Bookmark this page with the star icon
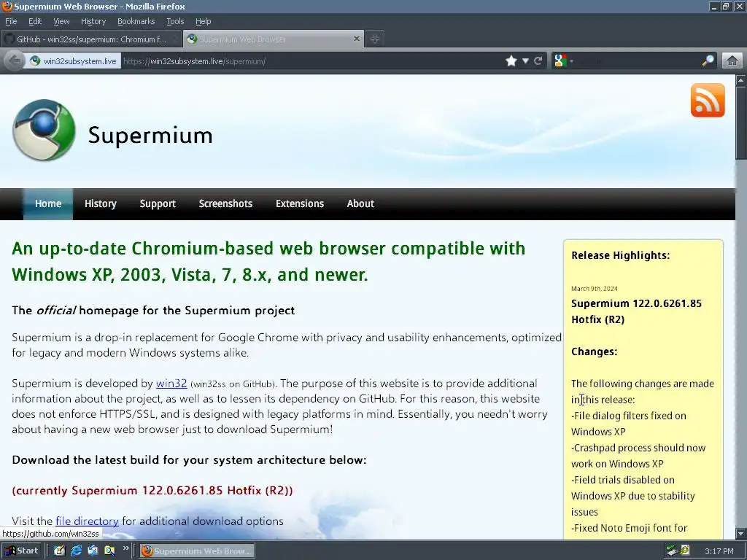This screenshot has width=747, height=560. click(511, 61)
